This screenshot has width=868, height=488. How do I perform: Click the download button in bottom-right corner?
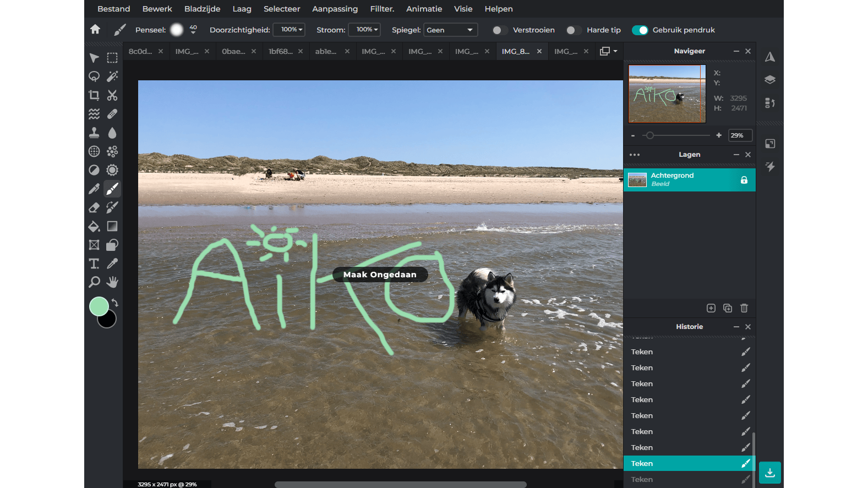(x=770, y=473)
